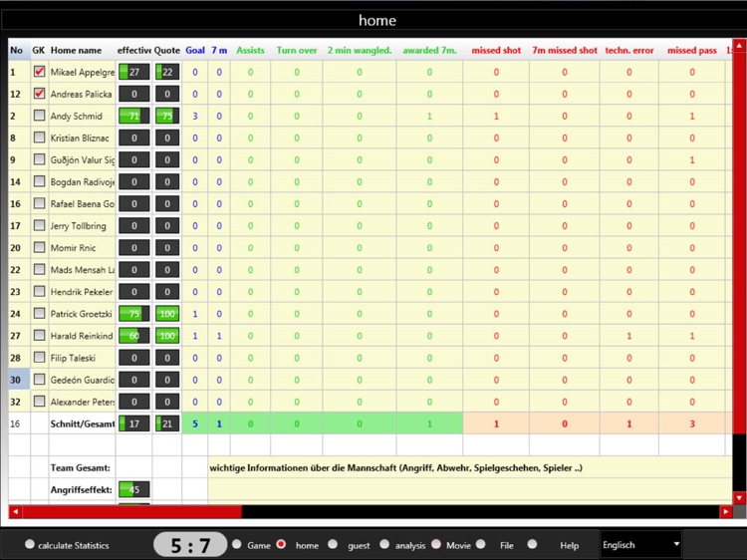
Task: Click the Team Gesamt label
Action: 80,467
